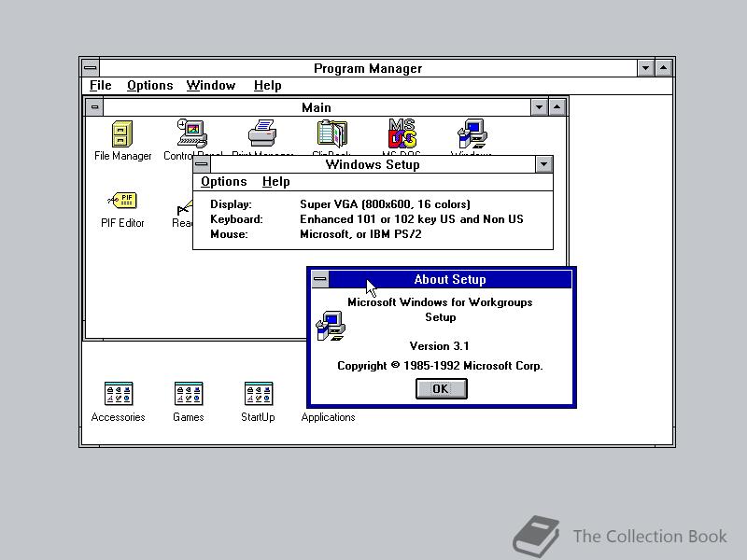Click the 'Version 3.1' text
747x560 pixels.
[x=439, y=346]
